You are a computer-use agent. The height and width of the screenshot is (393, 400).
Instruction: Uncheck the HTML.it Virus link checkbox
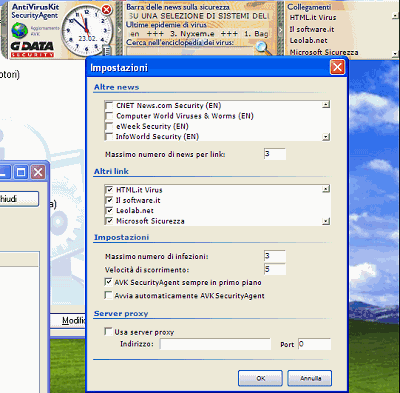[109, 190]
